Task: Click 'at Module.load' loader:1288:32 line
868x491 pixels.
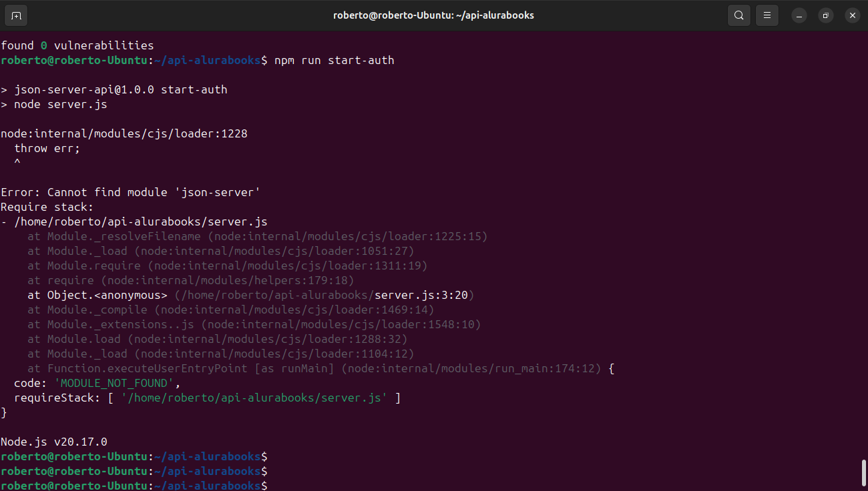Action: coord(218,339)
